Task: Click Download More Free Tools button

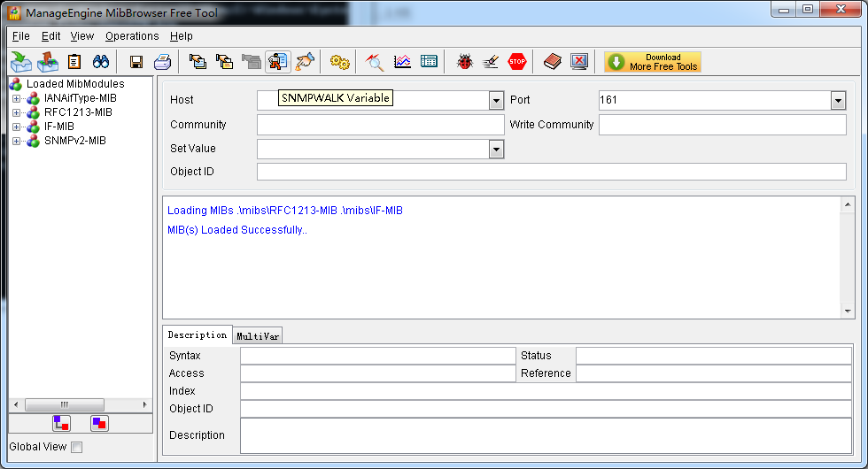Action: 653,62
